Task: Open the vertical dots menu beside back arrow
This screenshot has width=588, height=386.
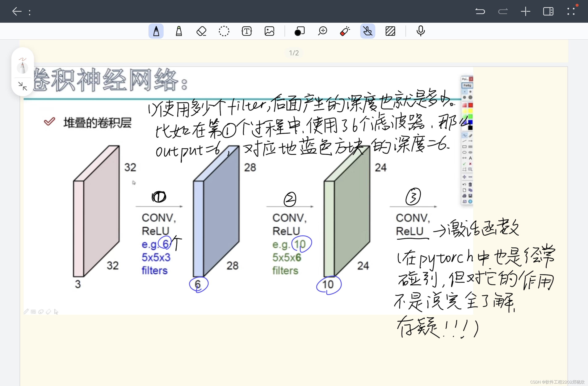Action: tap(30, 12)
